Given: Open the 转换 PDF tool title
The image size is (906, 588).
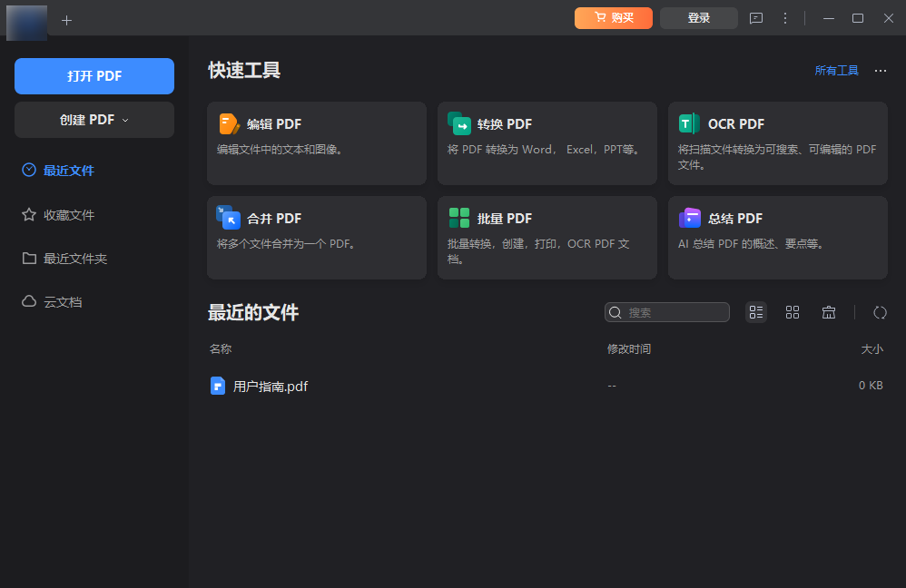Looking at the screenshot, I should tap(505, 124).
